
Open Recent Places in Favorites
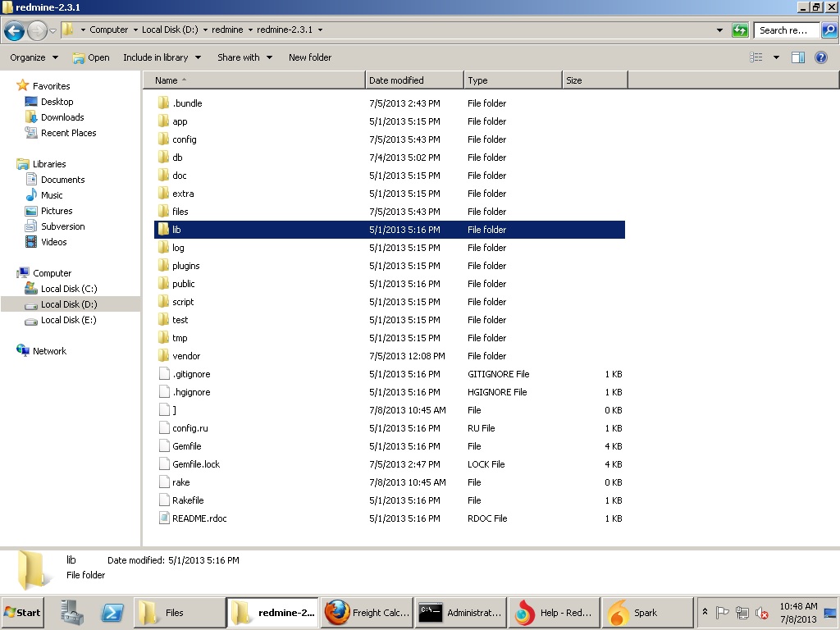(x=69, y=133)
